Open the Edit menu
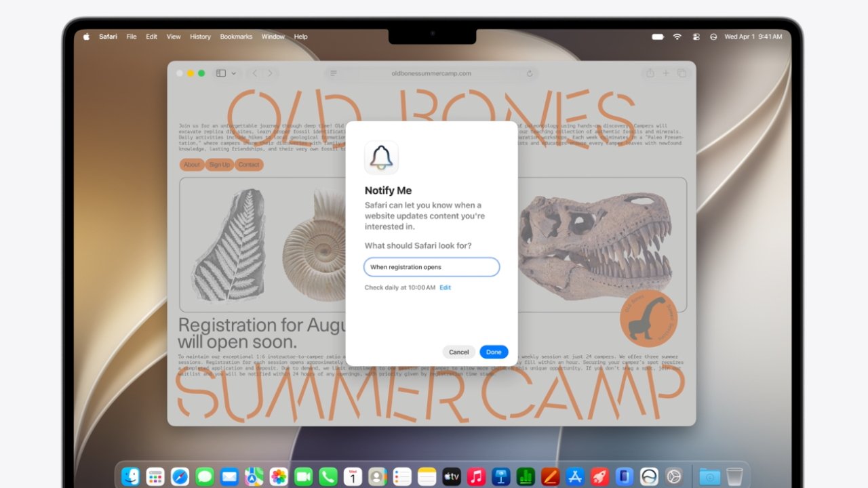The height and width of the screenshot is (488, 868). (x=151, y=37)
